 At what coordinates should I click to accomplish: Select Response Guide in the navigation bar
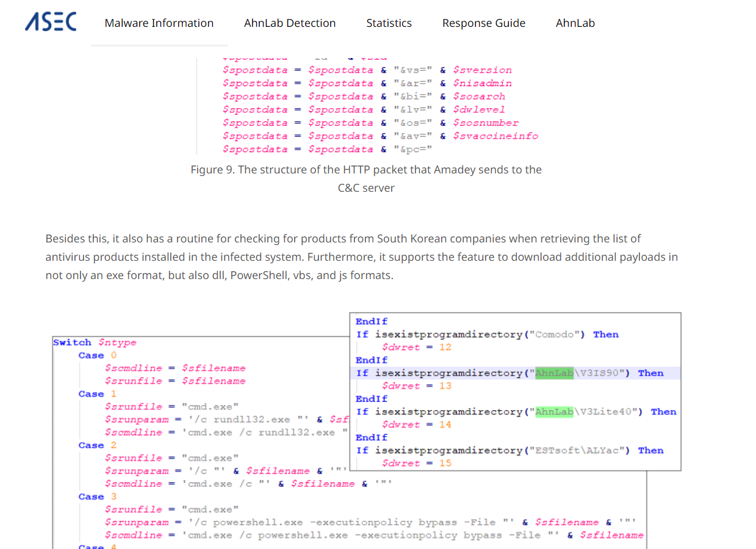484,23
